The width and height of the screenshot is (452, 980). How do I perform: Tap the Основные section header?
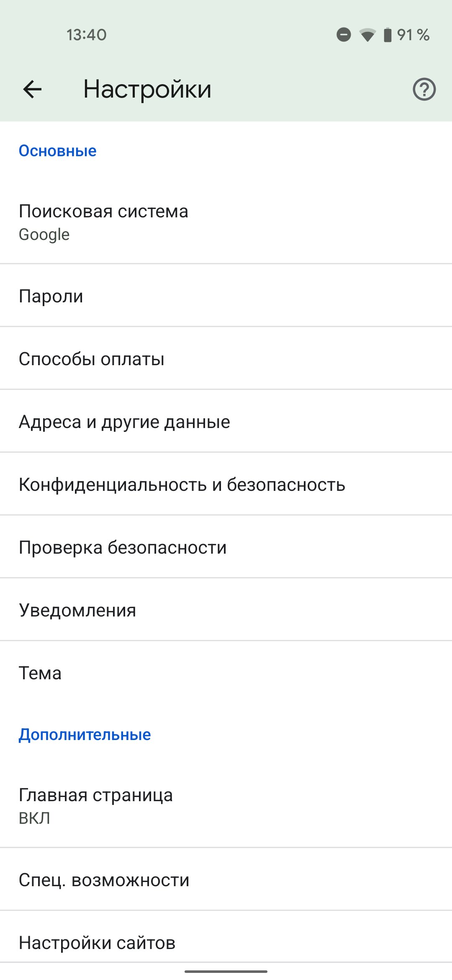click(x=58, y=151)
